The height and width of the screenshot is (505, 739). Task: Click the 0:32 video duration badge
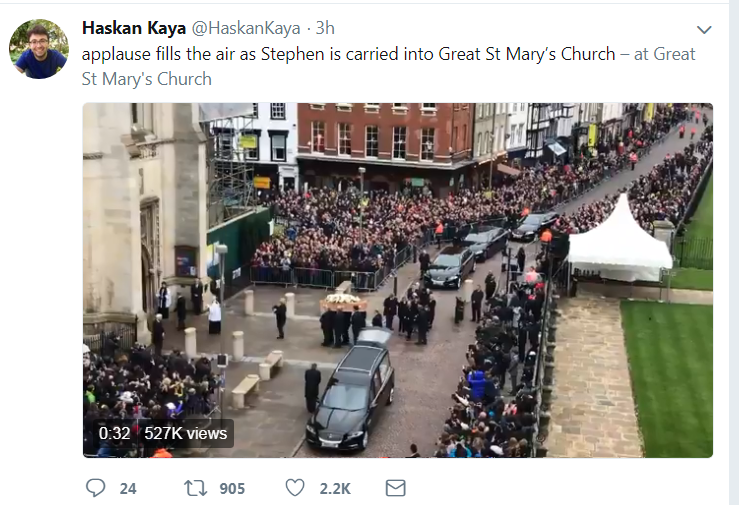114,433
